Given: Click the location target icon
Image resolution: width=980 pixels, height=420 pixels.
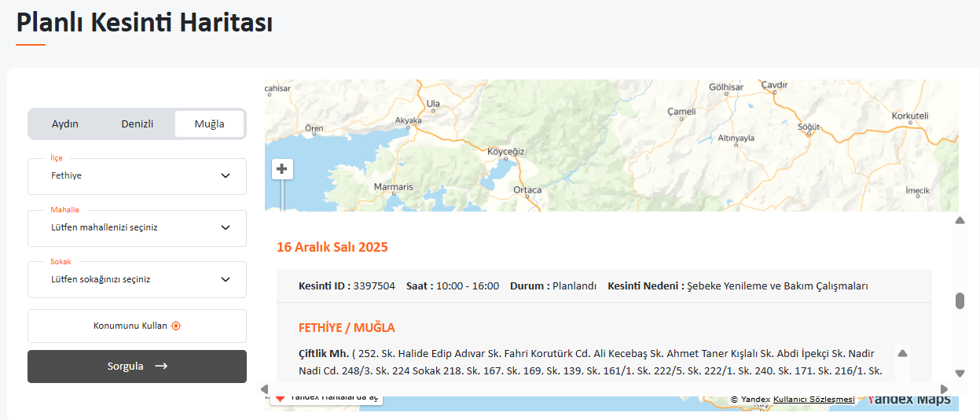Looking at the screenshot, I should tap(176, 326).
